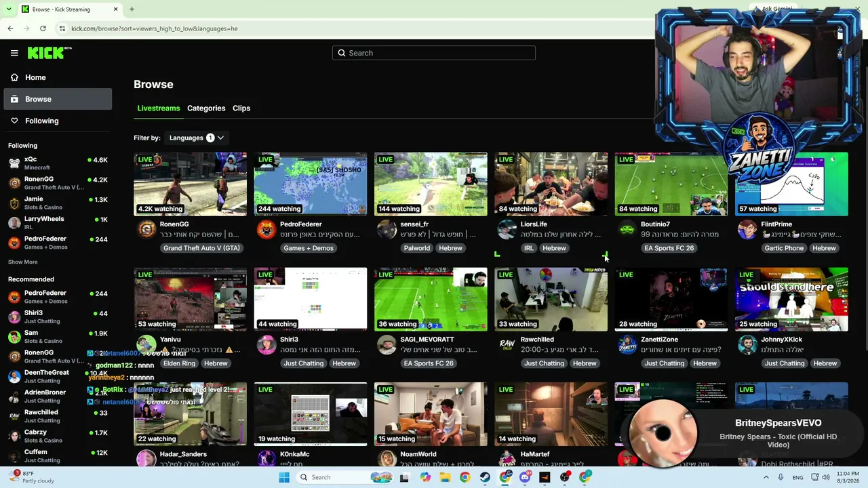Screen dimensions: 868x488
Task: Click the Palworld category tag
Action: pyautogui.click(x=417, y=248)
